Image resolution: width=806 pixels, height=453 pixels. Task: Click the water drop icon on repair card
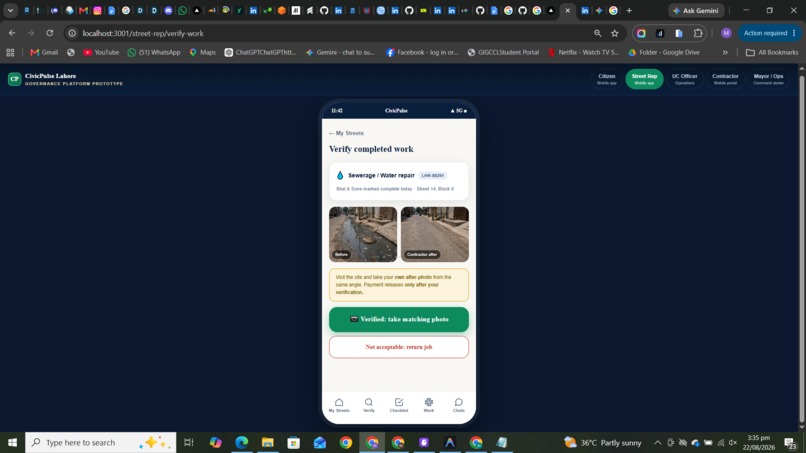tap(340, 175)
